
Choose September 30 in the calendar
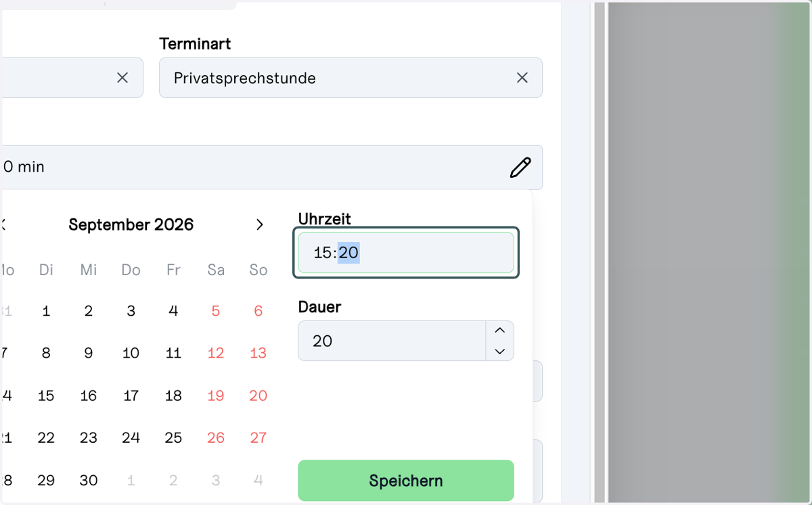(89, 481)
